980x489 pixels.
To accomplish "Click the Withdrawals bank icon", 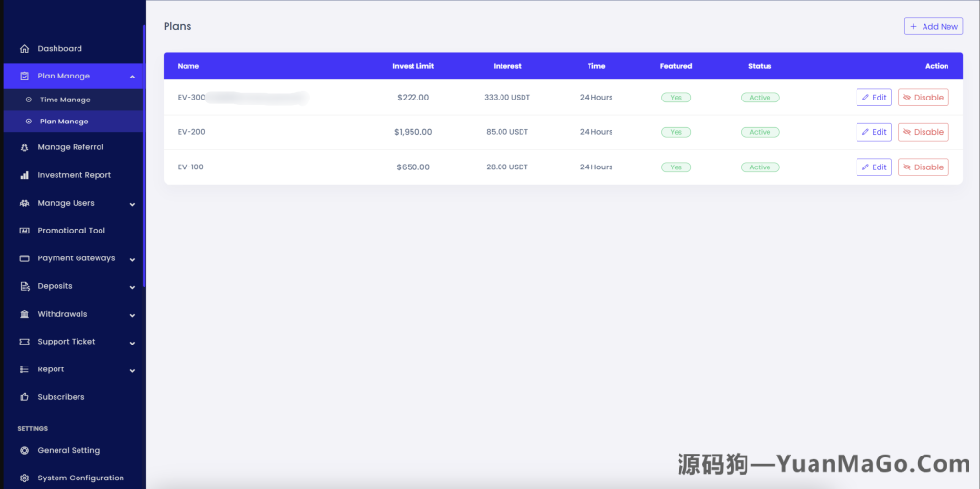I will [24, 314].
